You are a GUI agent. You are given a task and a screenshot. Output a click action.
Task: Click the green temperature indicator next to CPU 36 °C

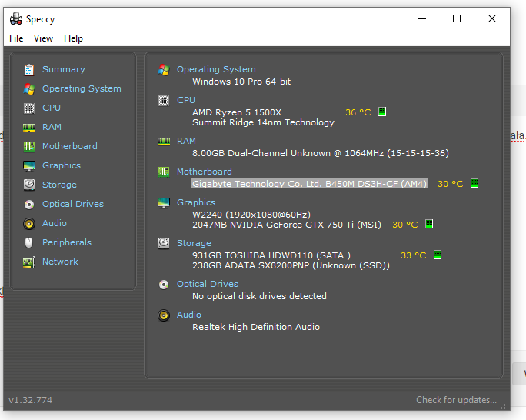382,112
